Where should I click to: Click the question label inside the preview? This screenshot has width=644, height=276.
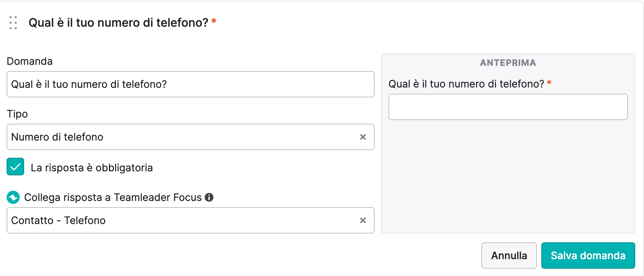466,84
